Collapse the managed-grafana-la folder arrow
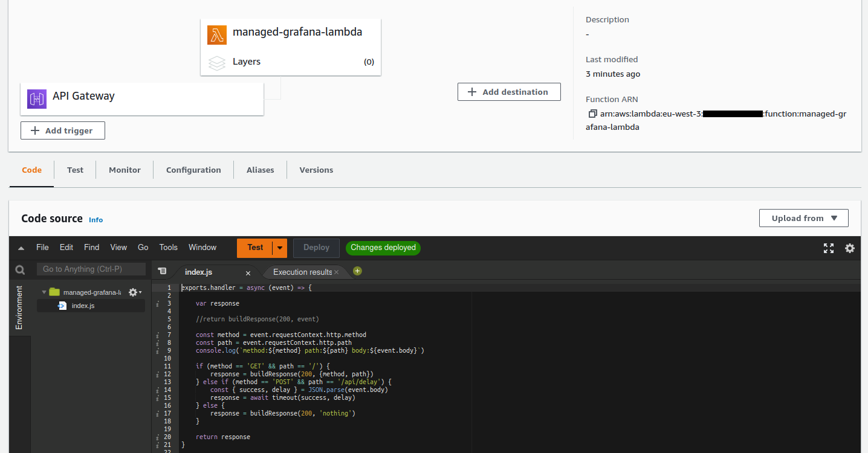 click(44, 292)
